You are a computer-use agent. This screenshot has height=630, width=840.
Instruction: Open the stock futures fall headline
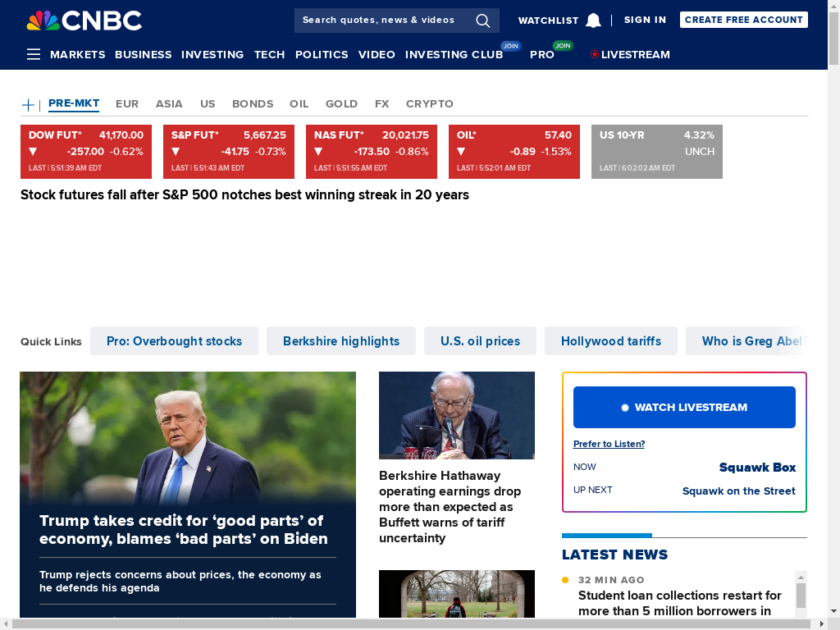tap(244, 195)
